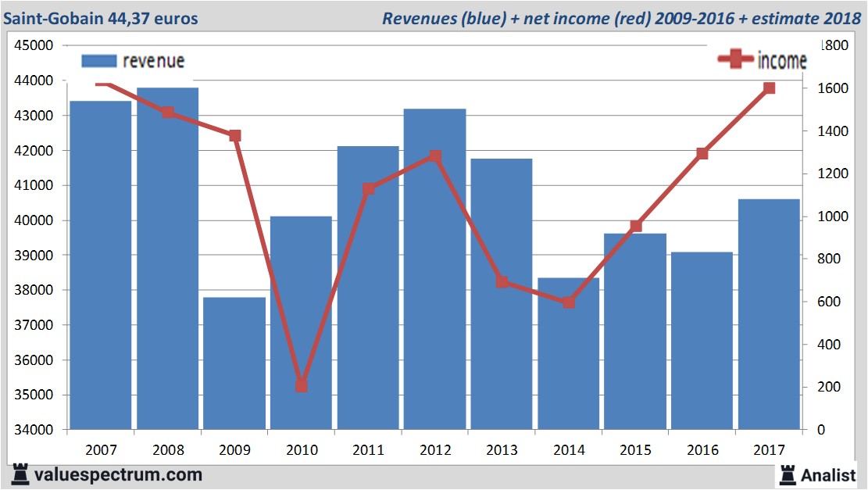Select the 2007 label on the x-axis

[100, 450]
